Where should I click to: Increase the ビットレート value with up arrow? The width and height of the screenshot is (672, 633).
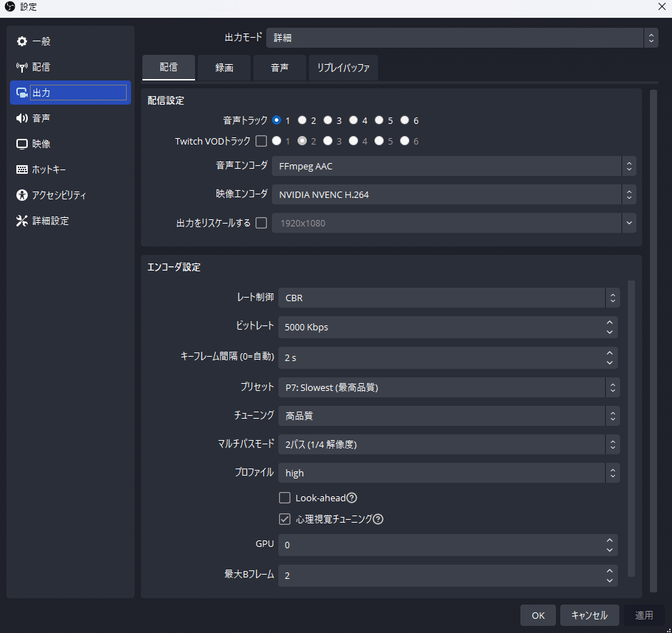609,322
